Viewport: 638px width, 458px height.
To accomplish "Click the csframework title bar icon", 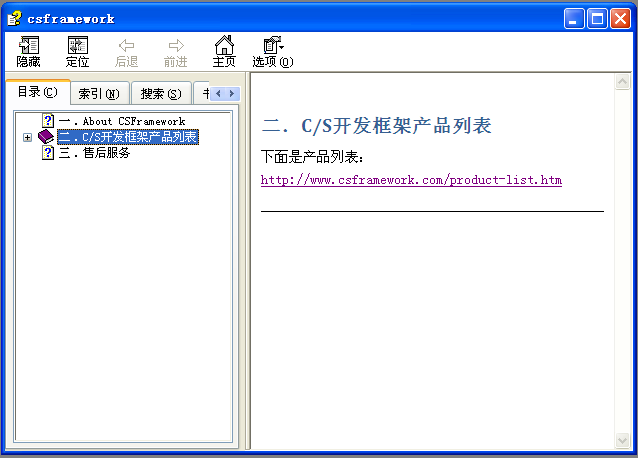I will (14, 18).
